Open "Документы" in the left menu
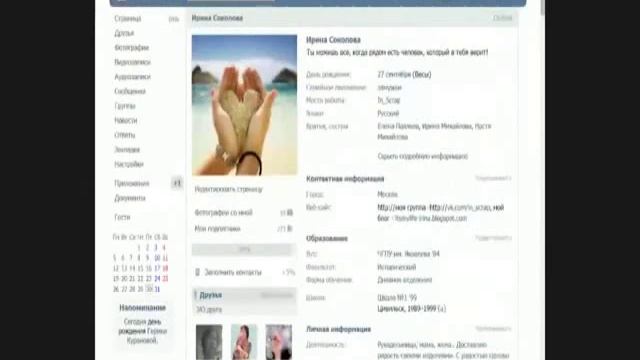Screen dimensions: 640x360 (x=130, y=198)
